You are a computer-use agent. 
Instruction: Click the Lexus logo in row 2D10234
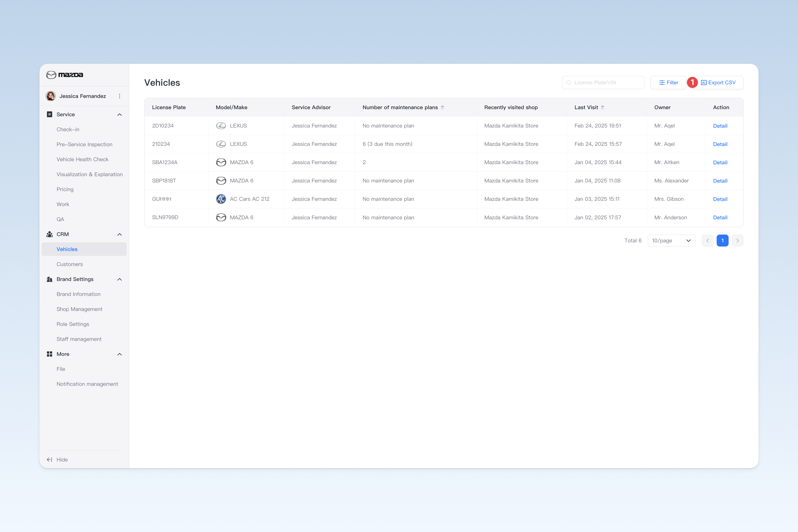221,126
